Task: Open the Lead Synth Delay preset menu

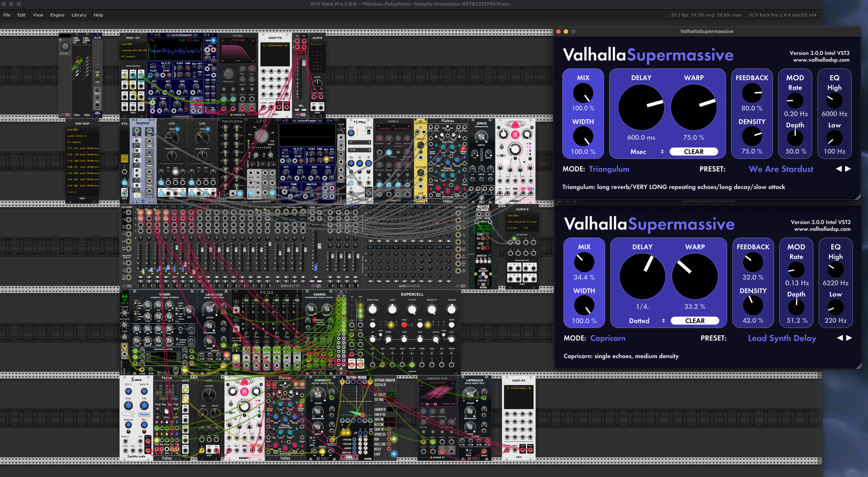Action: [x=782, y=338]
